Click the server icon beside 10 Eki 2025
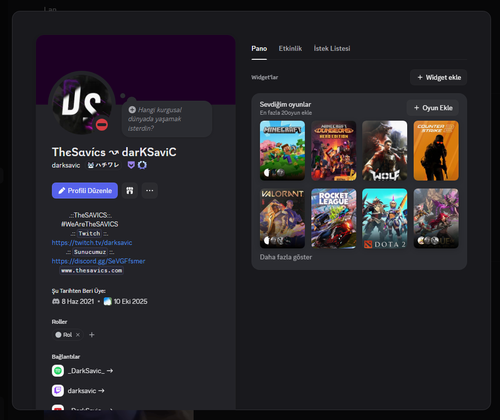The image size is (500, 420). 107,301
